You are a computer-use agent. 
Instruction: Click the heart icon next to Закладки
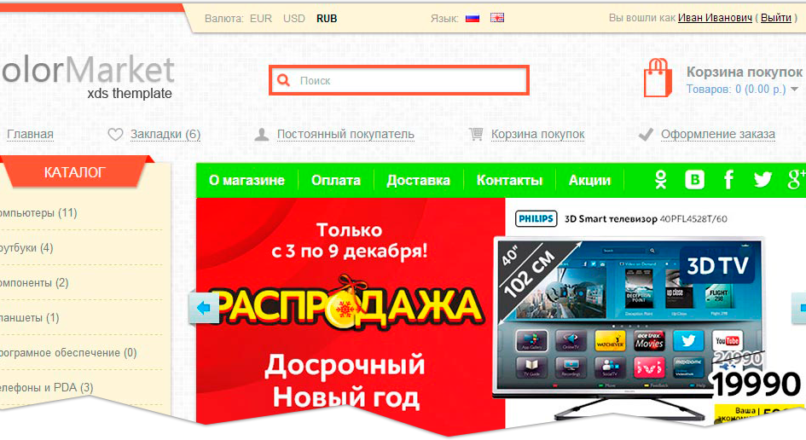(x=115, y=134)
